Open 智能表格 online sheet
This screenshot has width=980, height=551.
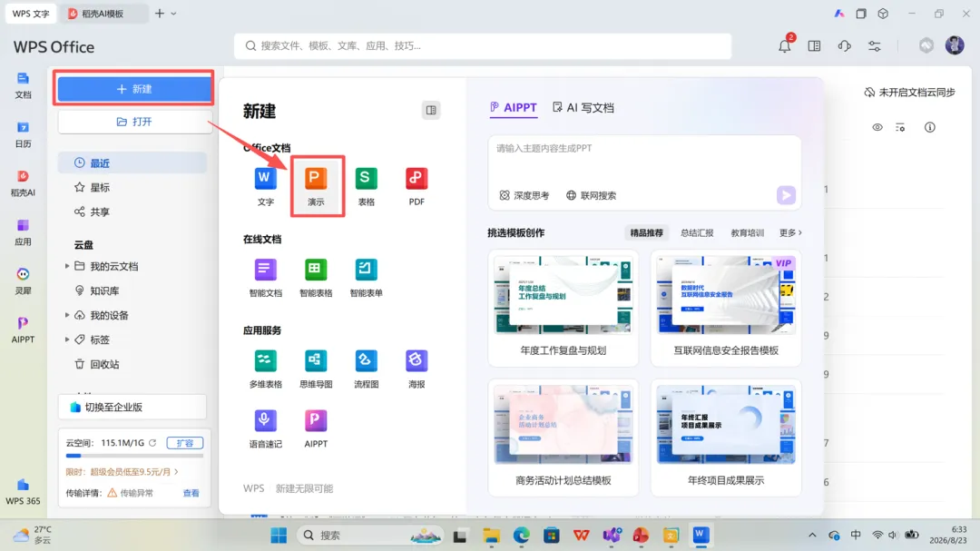[x=316, y=278]
